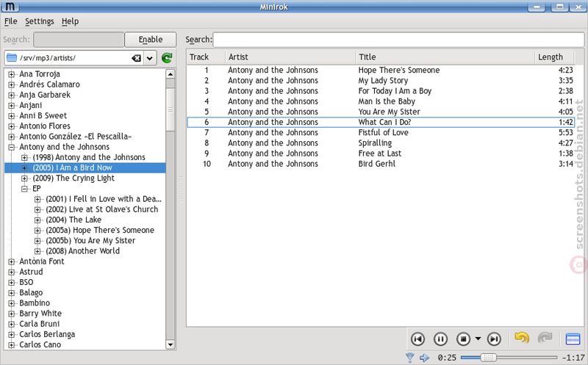Click the blue window toggle icon
Screen dimensions: 588x365
(573, 339)
